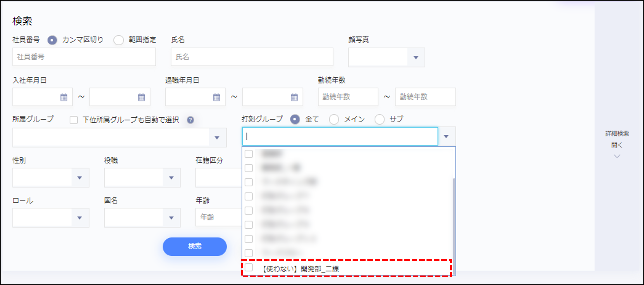
Task: Check the 【使わない】開発部_二課 option
Action: pos(249,267)
